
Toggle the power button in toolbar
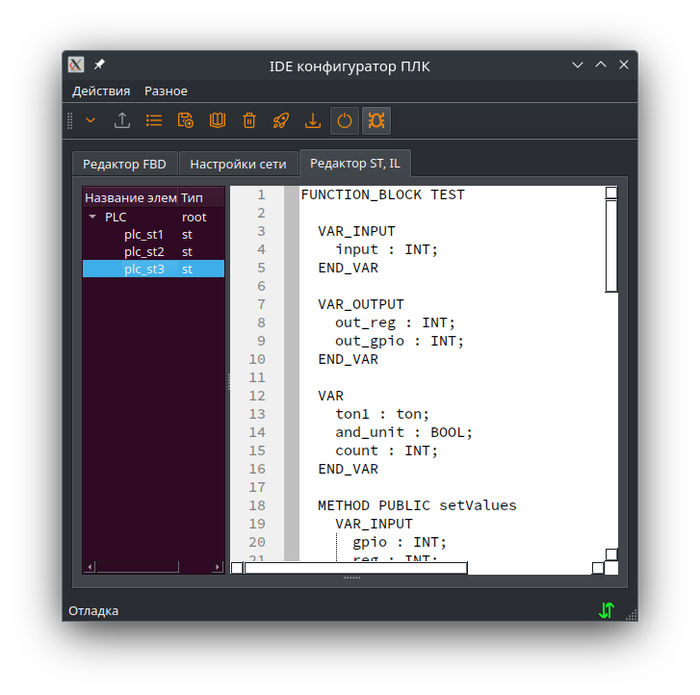[344, 121]
